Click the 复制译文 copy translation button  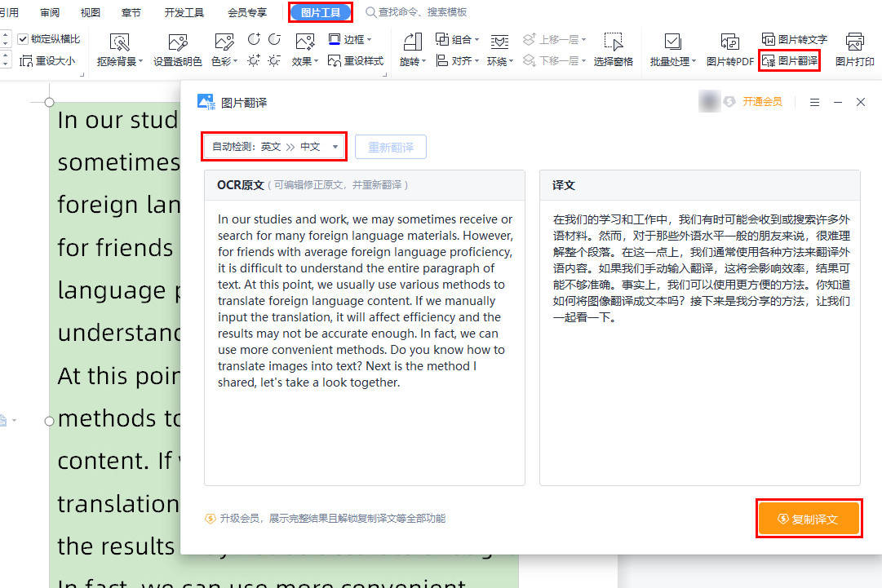(809, 518)
